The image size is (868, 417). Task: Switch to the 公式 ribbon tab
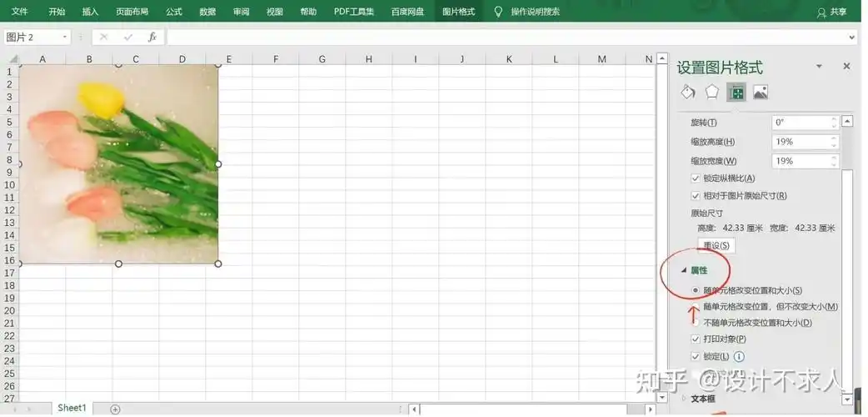point(174,11)
